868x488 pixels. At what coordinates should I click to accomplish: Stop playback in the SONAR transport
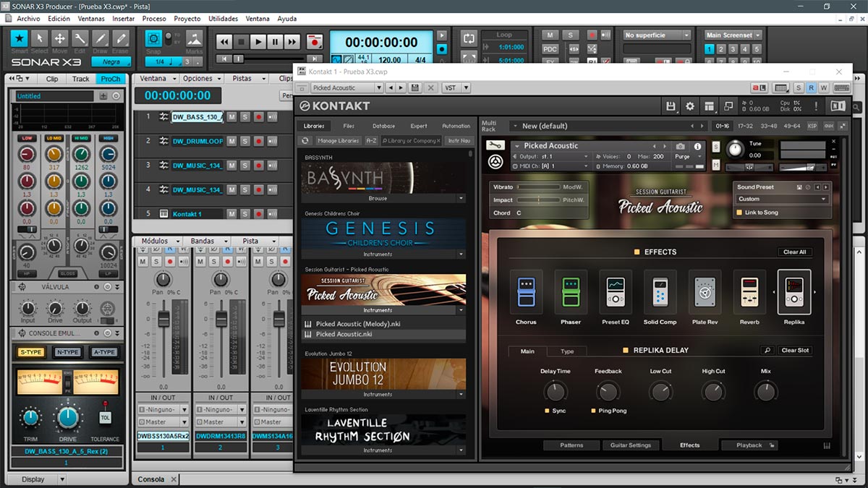241,42
